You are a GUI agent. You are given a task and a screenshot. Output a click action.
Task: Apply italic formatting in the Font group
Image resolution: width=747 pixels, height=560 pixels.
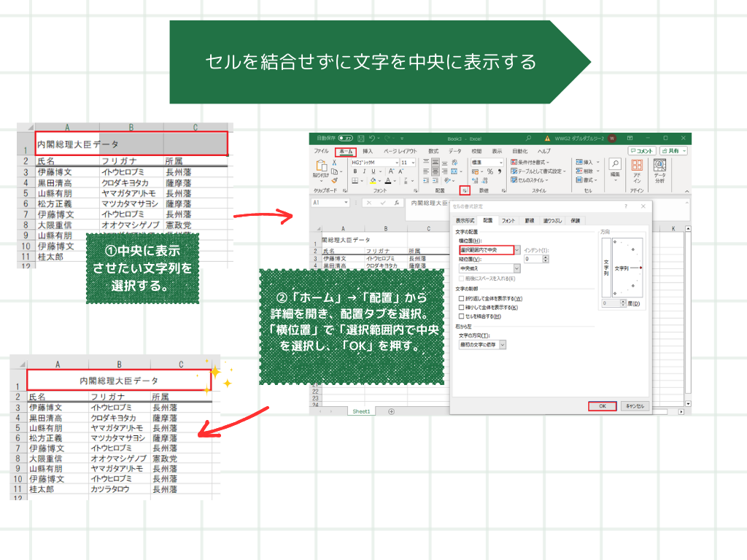(x=365, y=171)
